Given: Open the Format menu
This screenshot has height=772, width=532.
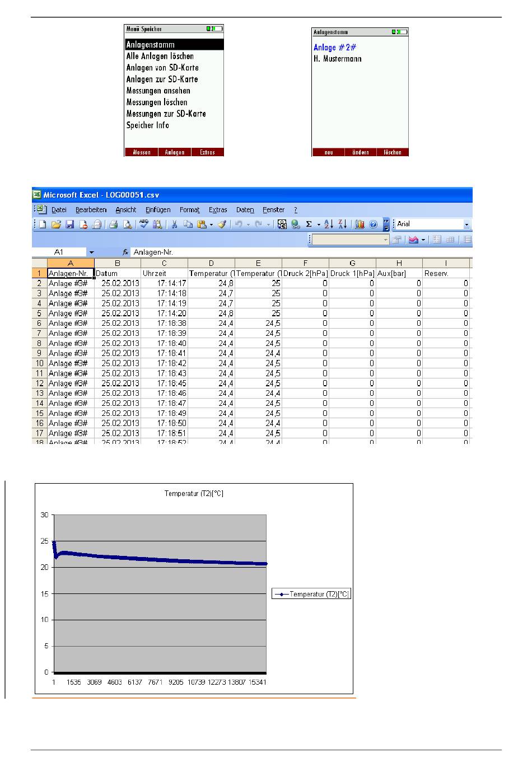Looking at the screenshot, I should click(190, 210).
